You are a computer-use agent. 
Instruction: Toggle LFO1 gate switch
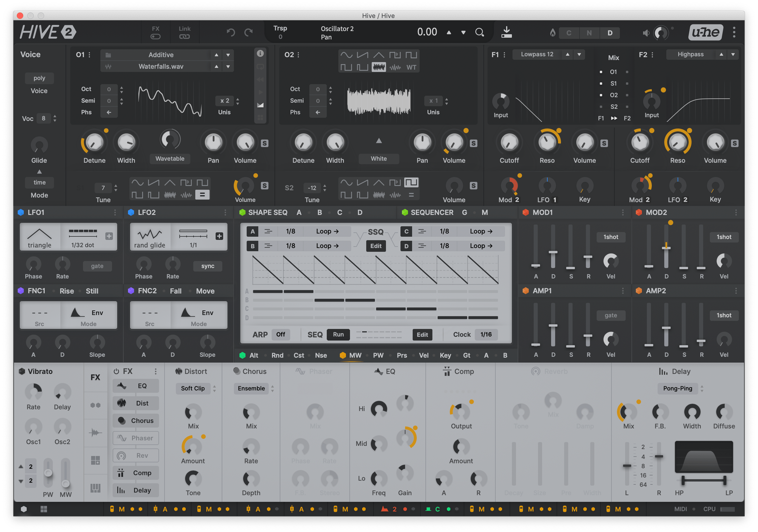[97, 266]
